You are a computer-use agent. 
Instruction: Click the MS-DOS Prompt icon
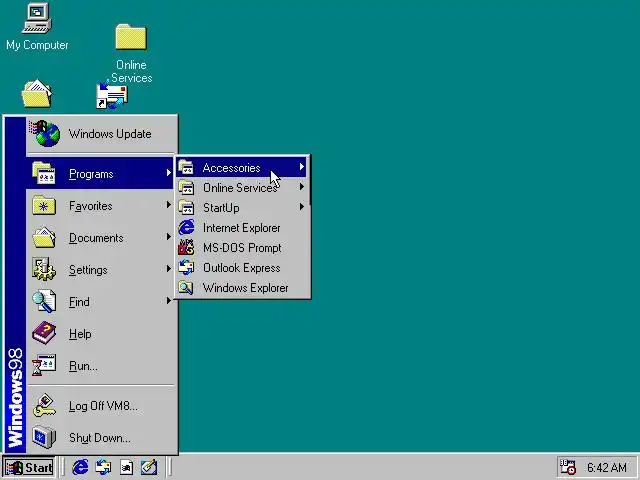coord(186,247)
